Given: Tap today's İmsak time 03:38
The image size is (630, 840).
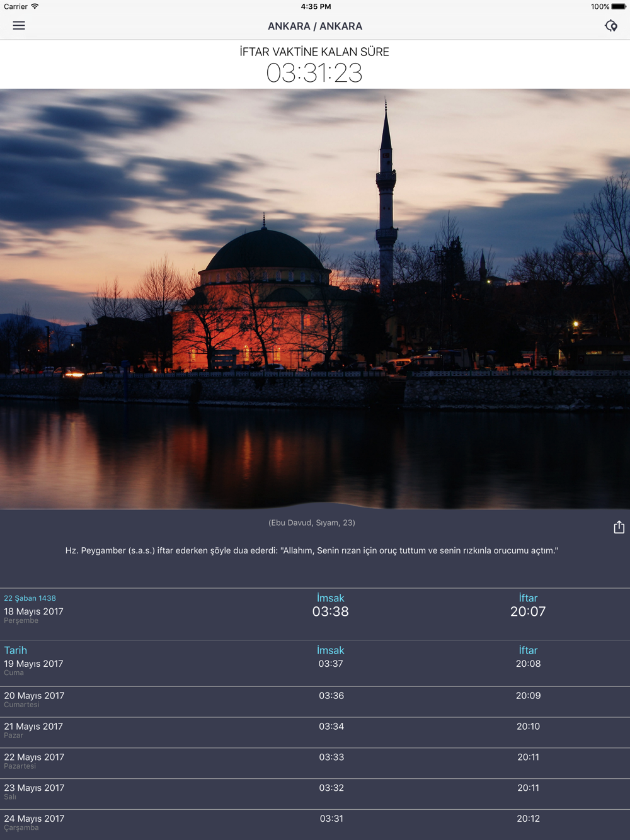Looking at the screenshot, I should click(330, 611).
